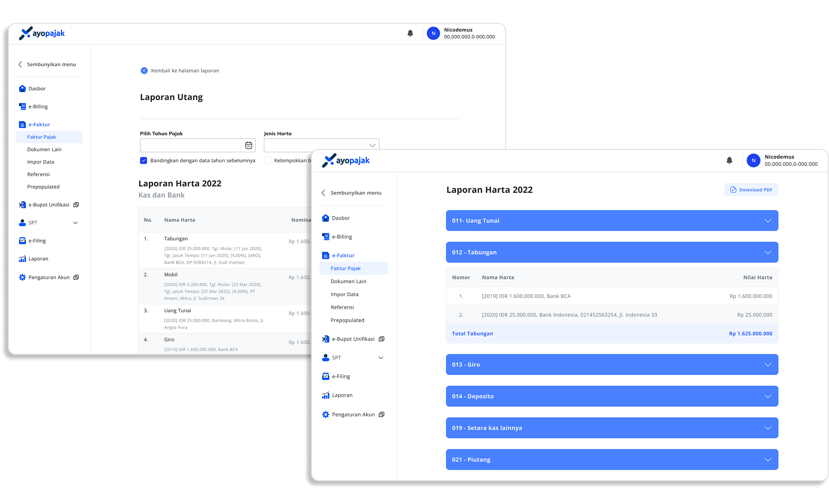Click the Laporan chart icon in back sidebar
The height and width of the screenshot is (504, 829).
(x=22, y=259)
